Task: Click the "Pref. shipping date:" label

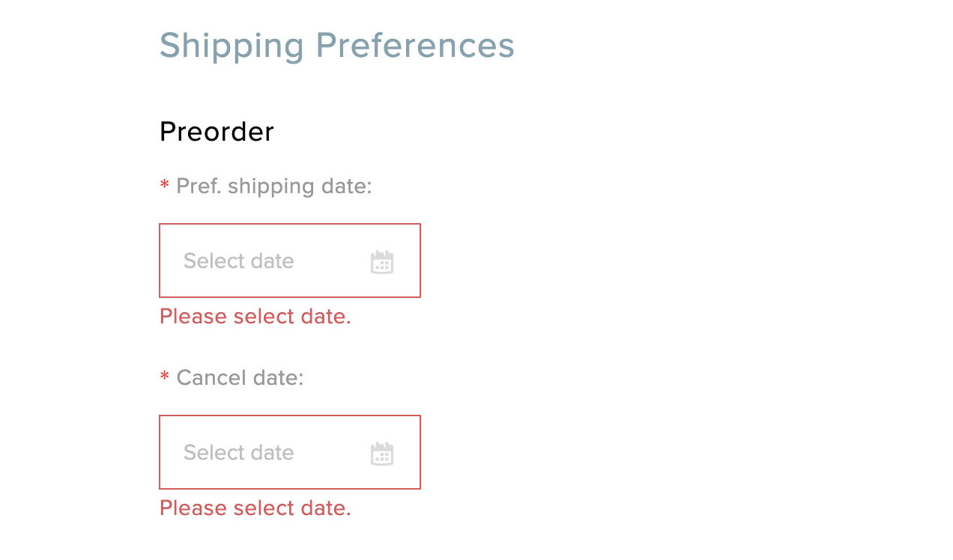Action: pos(273,186)
